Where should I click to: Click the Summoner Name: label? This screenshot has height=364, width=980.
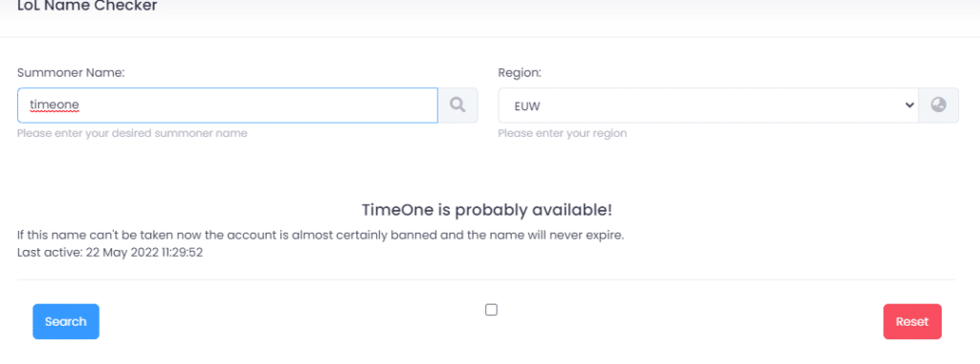coord(71,73)
